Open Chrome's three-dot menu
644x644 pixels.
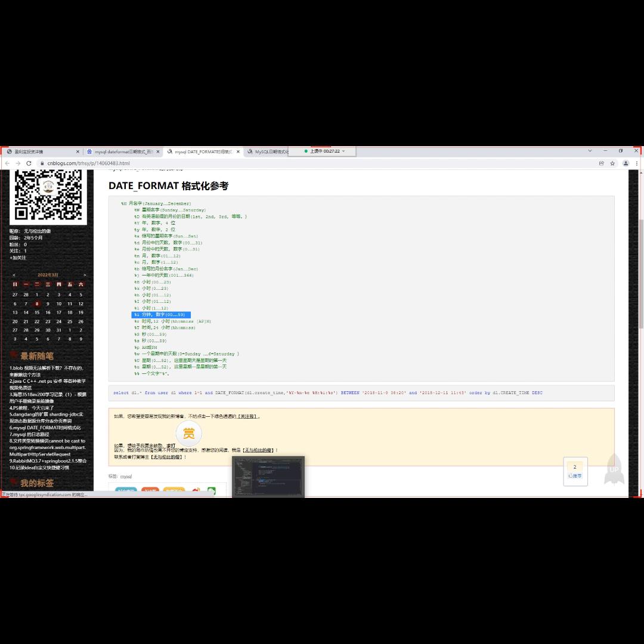pyautogui.click(x=637, y=163)
